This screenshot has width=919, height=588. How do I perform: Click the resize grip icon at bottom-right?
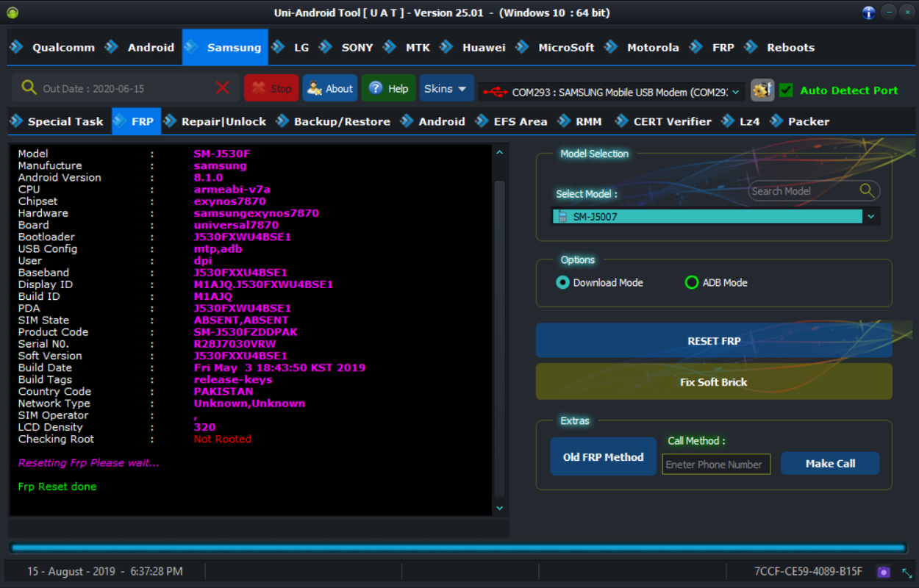point(907,573)
